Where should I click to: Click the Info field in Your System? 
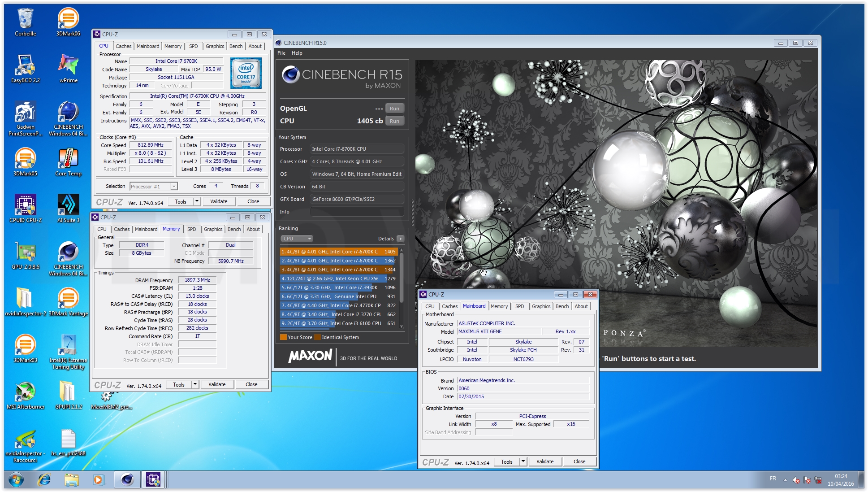pos(357,212)
